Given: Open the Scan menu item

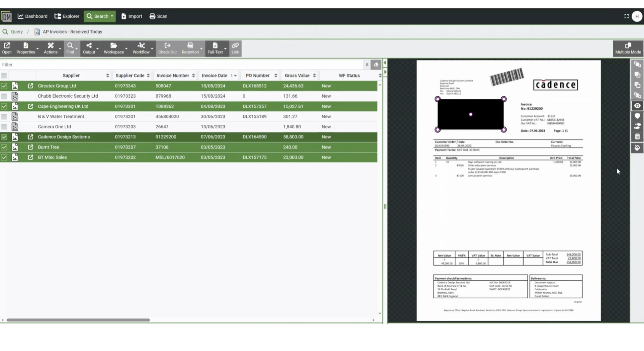Looking at the screenshot, I should (159, 16).
